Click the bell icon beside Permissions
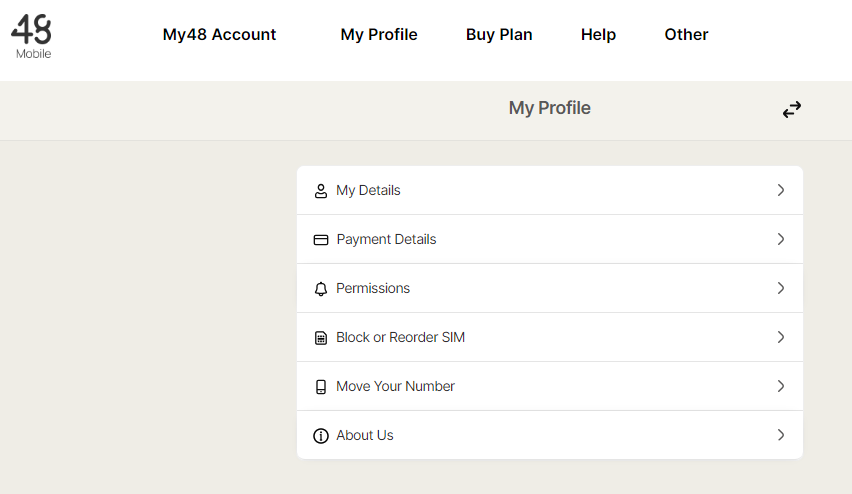This screenshot has height=494, width=852. 321,289
